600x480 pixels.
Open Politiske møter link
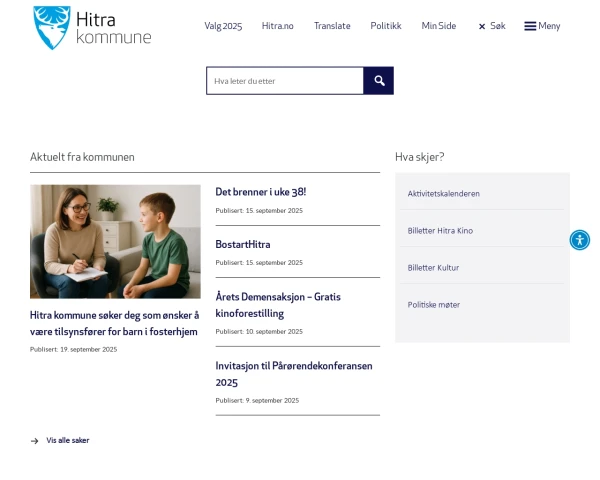(x=434, y=305)
